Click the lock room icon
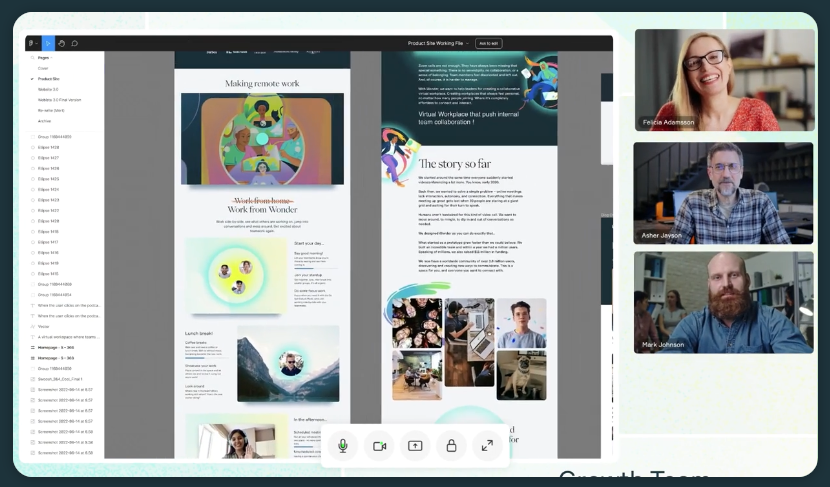830x487 pixels. click(451, 445)
